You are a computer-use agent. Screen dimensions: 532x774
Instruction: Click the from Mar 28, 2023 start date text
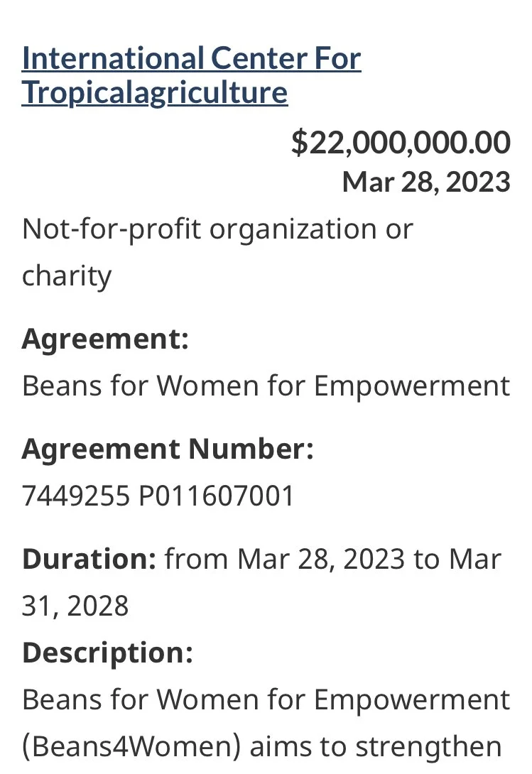click(x=285, y=560)
